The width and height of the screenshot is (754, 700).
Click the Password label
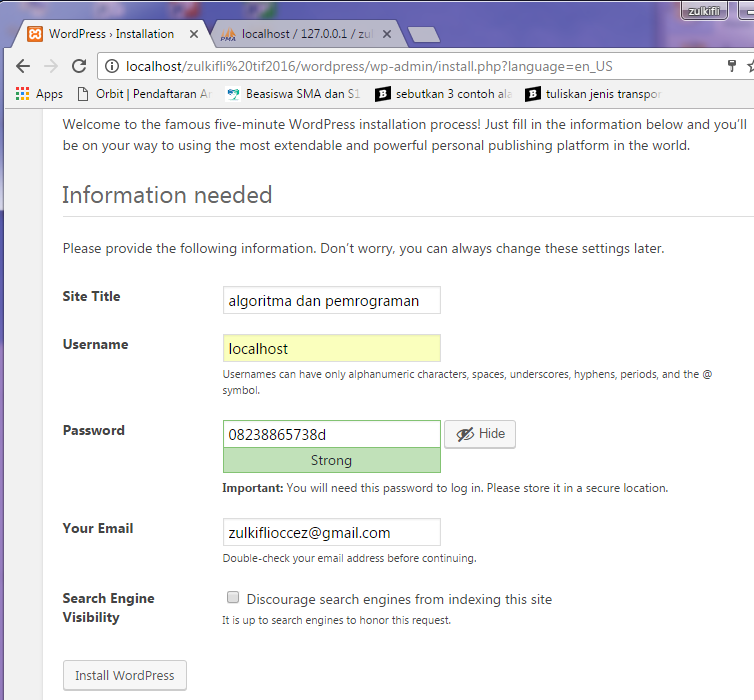pyautogui.click(x=94, y=430)
